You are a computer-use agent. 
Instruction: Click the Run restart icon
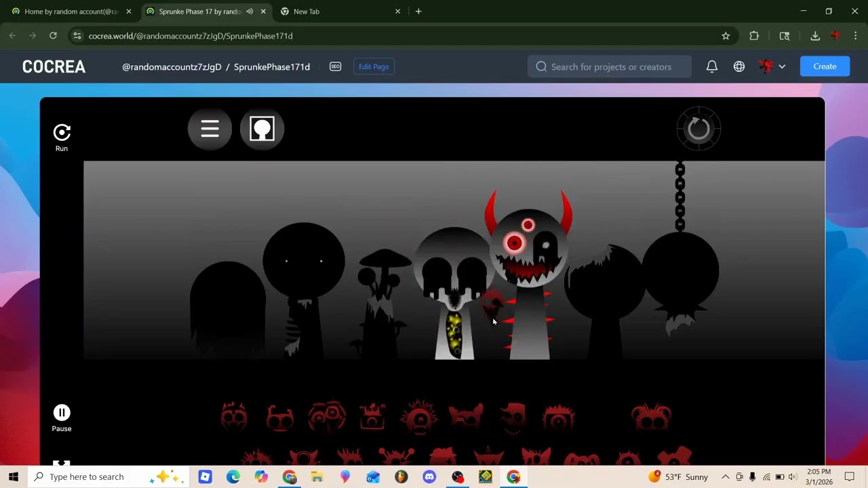click(x=62, y=132)
